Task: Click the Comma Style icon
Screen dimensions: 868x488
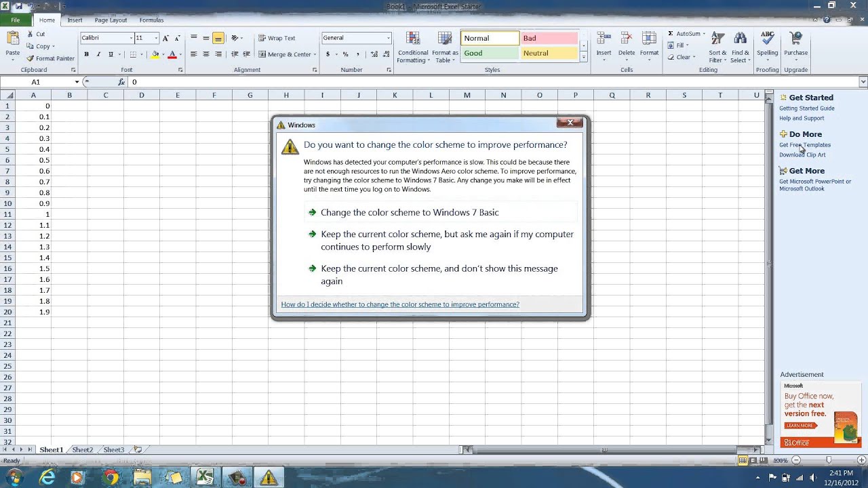Action: (x=357, y=54)
